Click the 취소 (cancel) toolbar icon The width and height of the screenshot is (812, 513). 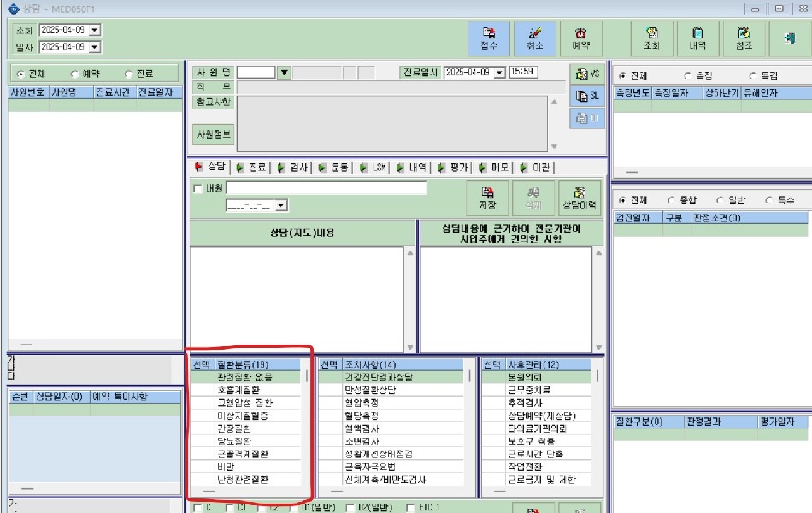[x=535, y=38]
